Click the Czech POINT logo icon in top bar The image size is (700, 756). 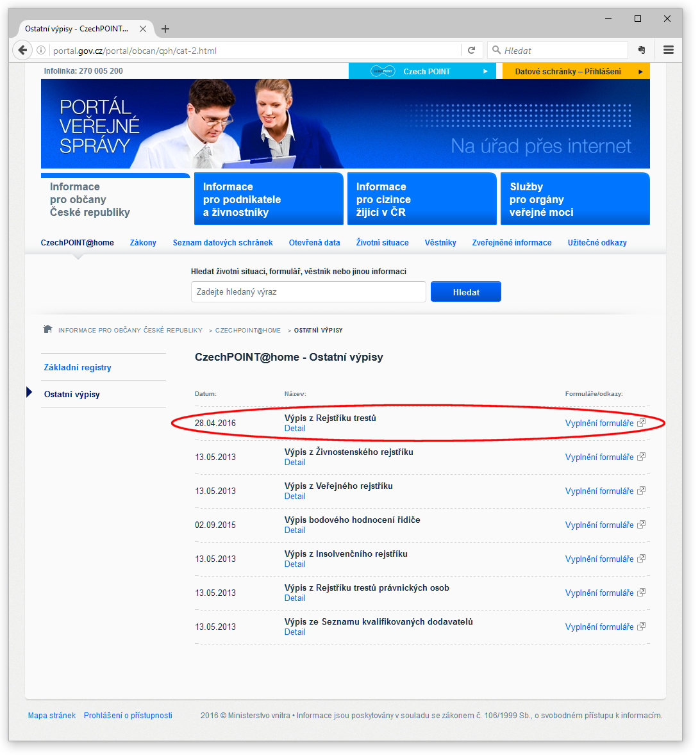383,71
